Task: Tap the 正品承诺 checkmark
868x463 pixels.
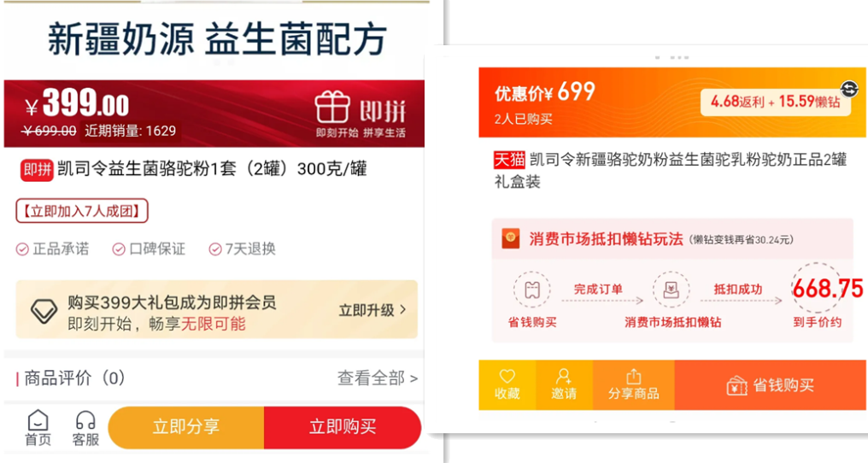Action: pyautogui.click(x=22, y=249)
